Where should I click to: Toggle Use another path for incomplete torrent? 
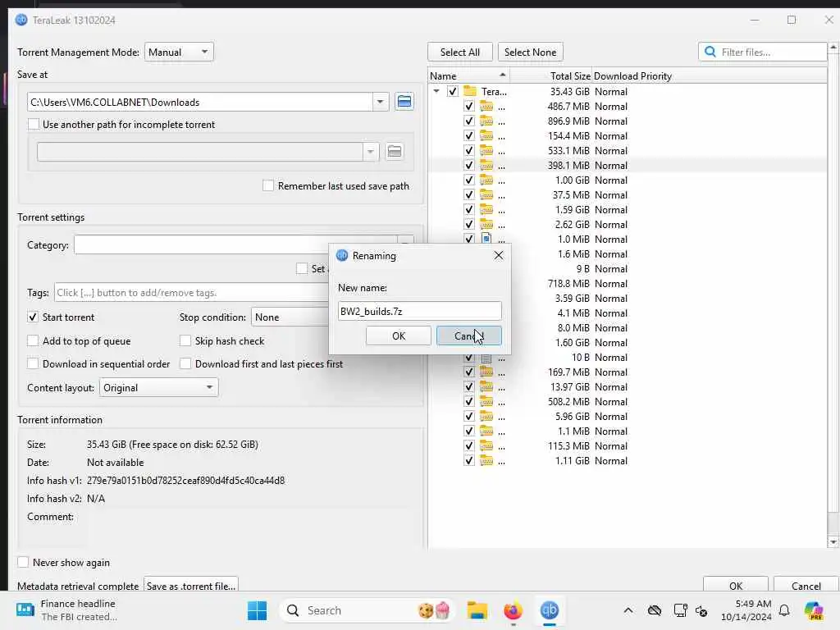click(34, 125)
